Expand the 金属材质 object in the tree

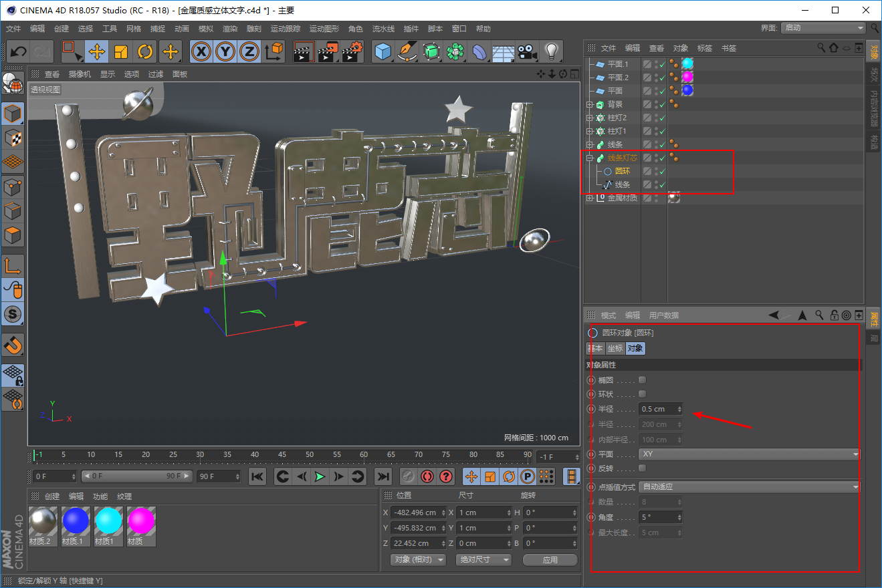click(x=589, y=198)
